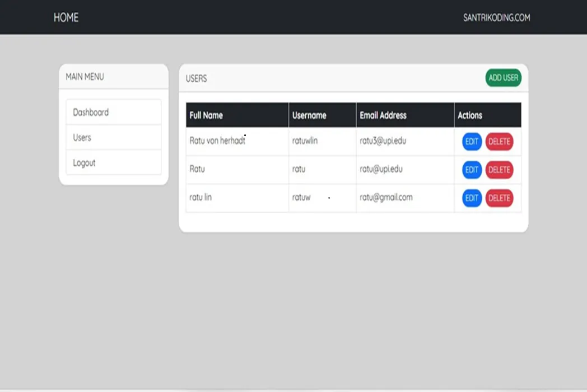587x392 pixels.
Task: Select Users in the main menu
Action: (x=114, y=137)
